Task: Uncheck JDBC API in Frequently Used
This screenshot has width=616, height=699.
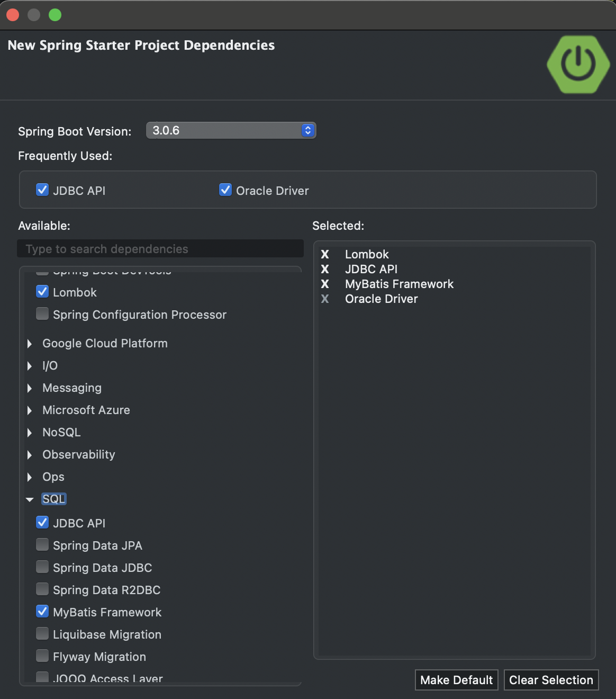Action: click(42, 190)
